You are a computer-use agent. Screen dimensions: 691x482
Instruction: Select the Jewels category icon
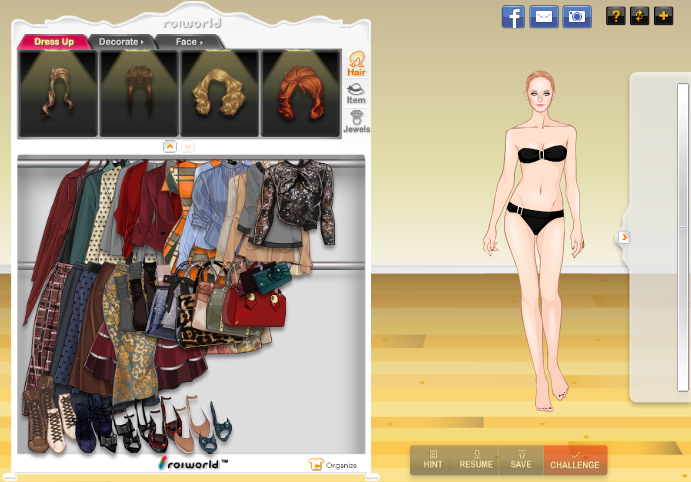pos(356,122)
